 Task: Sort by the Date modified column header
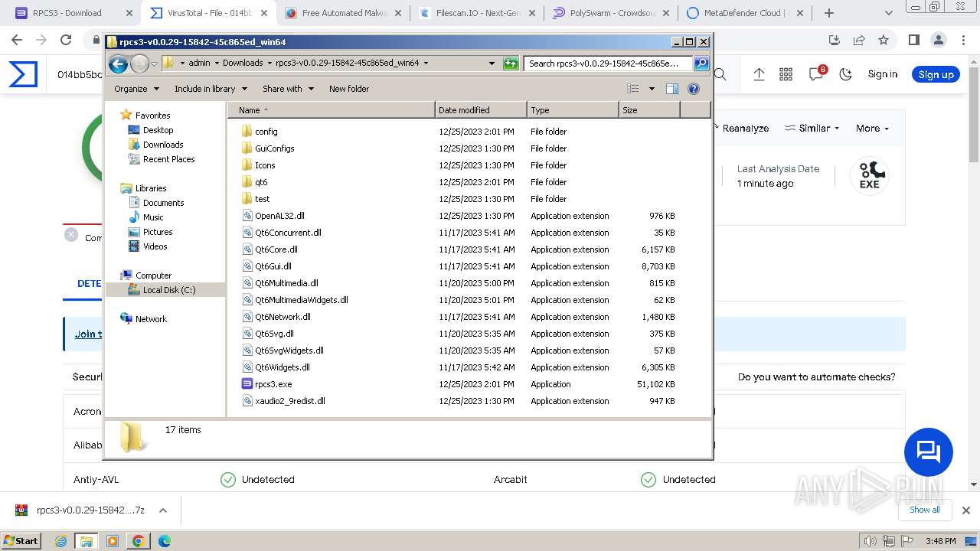click(481, 110)
